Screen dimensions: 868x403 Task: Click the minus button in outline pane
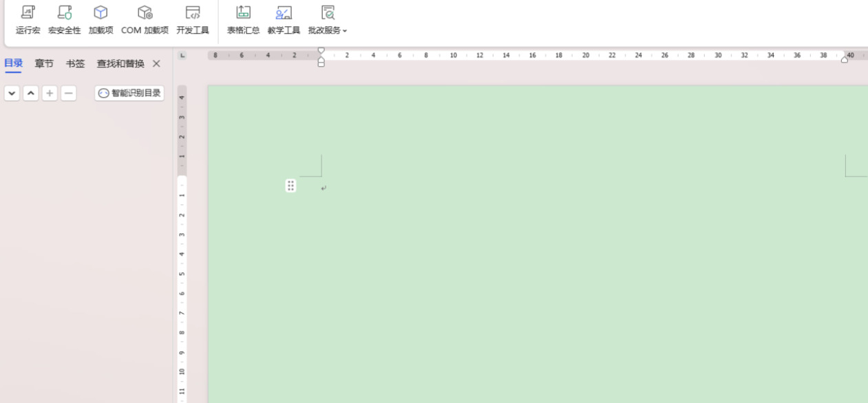click(68, 93)
